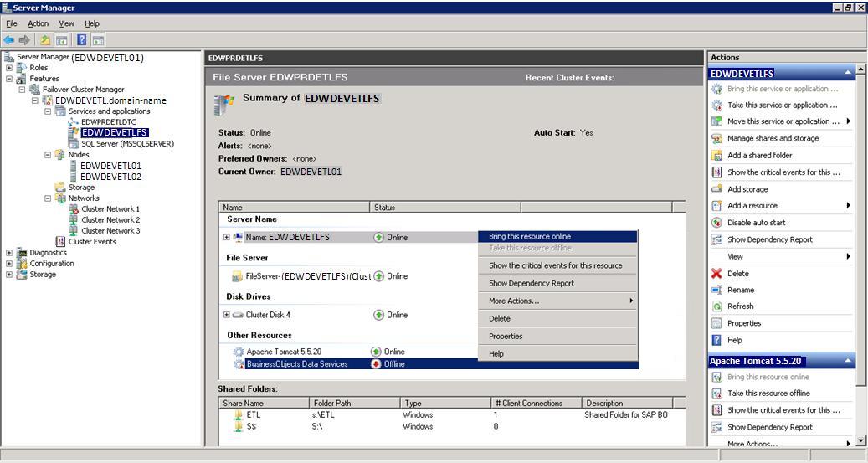Choose Properties in the context menu
868x463 pixels.
(x=558, y=337)
